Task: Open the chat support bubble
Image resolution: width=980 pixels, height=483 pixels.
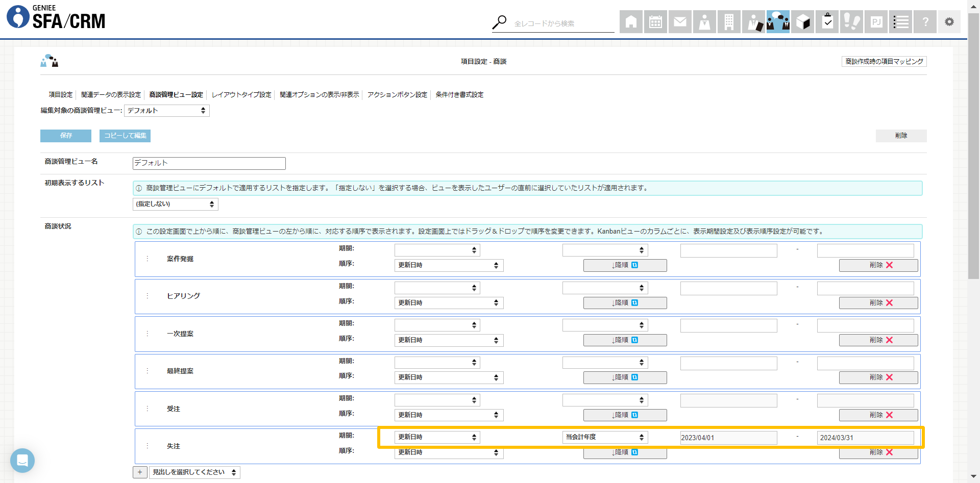Action: click(22, 461)
